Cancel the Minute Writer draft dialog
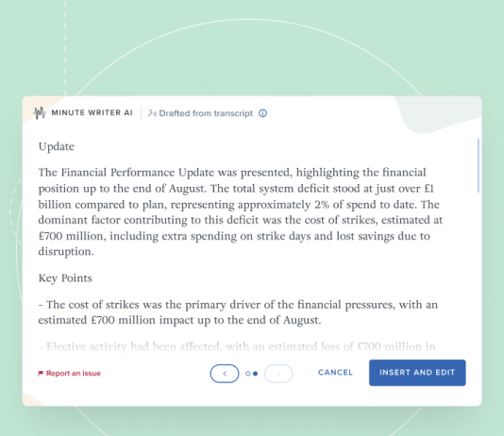Screen dimensions: 504x436 (335, 373)
